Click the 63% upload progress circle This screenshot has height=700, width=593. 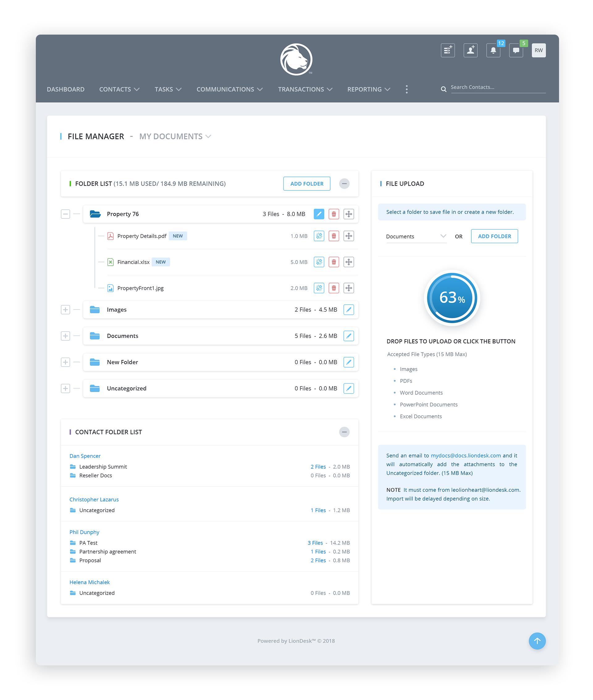pyautogui.click(x=452, y=298)
